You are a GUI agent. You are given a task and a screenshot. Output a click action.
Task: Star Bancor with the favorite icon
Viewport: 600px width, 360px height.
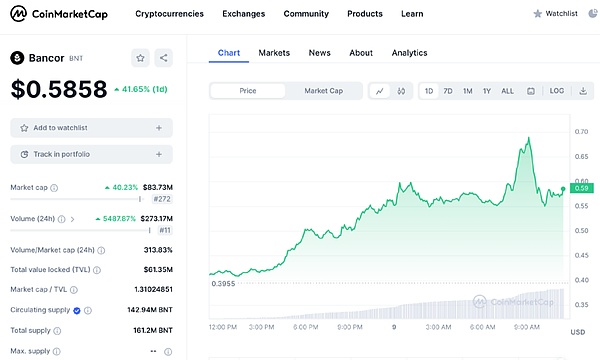tap(140, 58)
